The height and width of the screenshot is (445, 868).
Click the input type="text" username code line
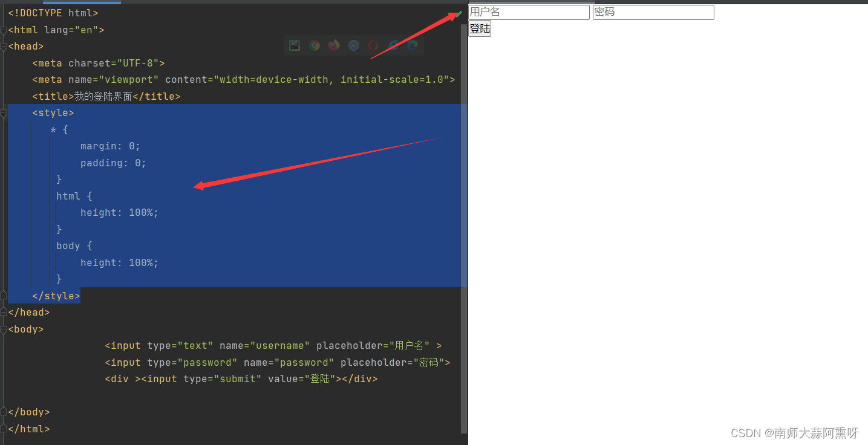[273, 346]
